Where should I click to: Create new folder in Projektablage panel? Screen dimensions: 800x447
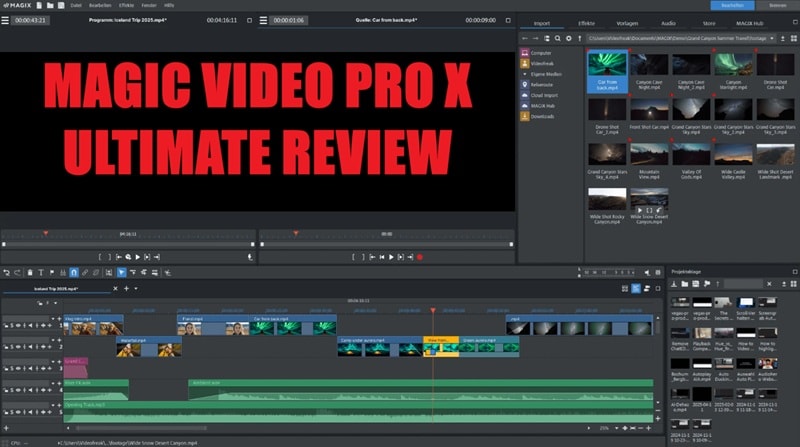point(685,284)
